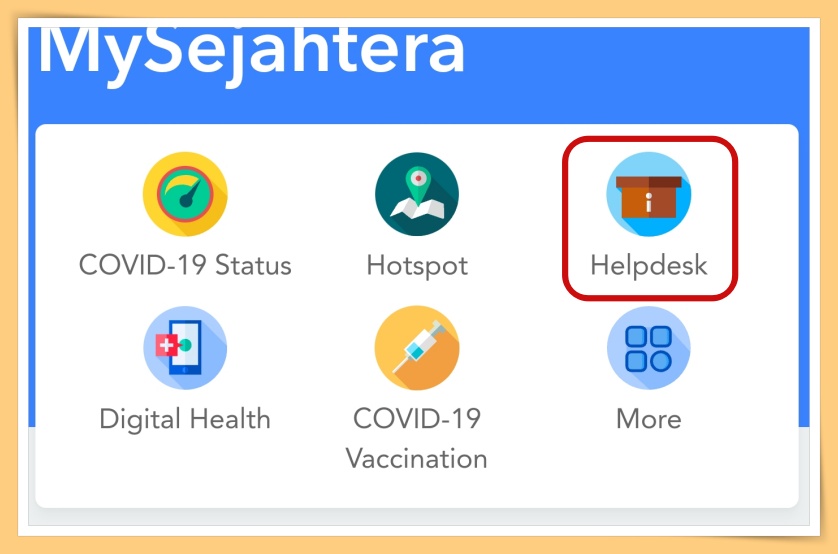Open the Helpdesk info box icon

[649, 194]
